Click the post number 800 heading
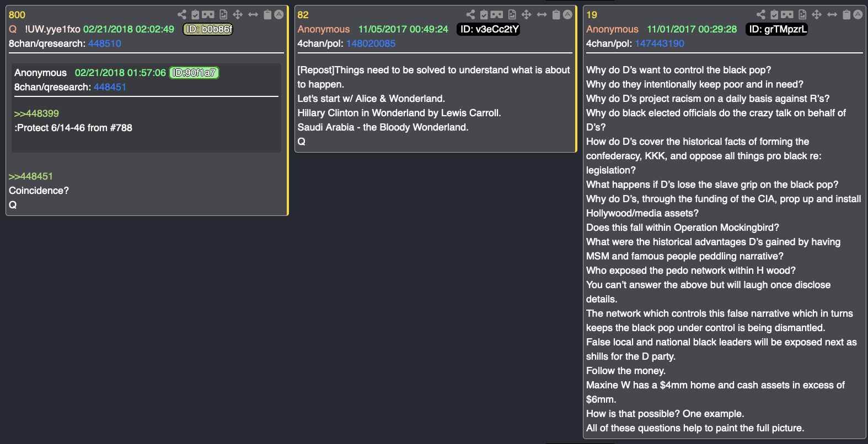 click(x=17, y=15)
